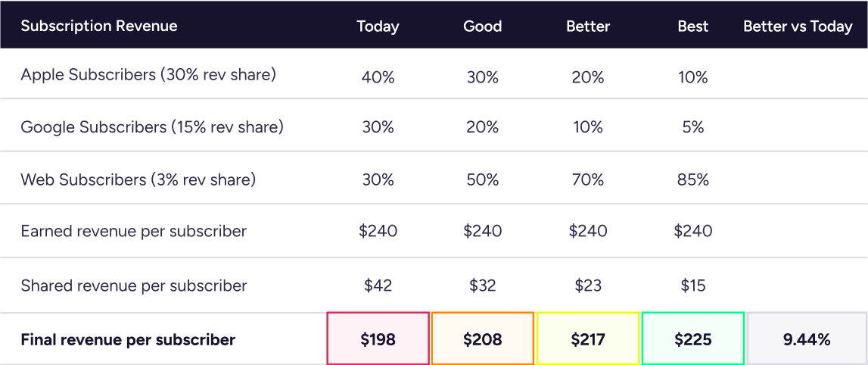Click the Better column header
The image size is (868, 365).
[x=588, y=27]
